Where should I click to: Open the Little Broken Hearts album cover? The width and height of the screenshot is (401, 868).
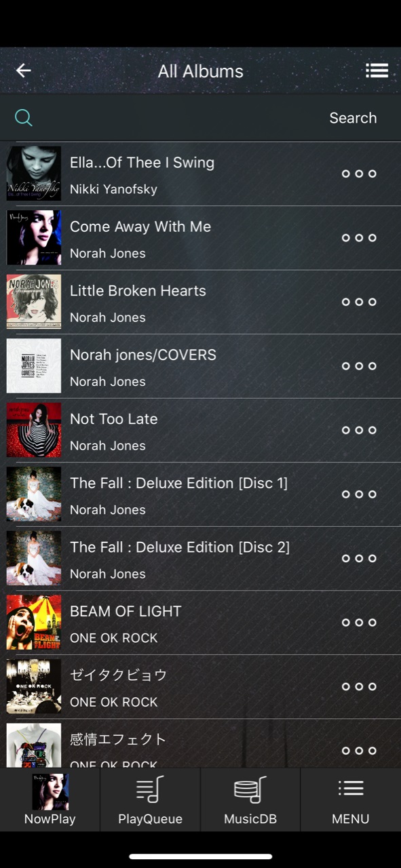click(x=34, y=302)
